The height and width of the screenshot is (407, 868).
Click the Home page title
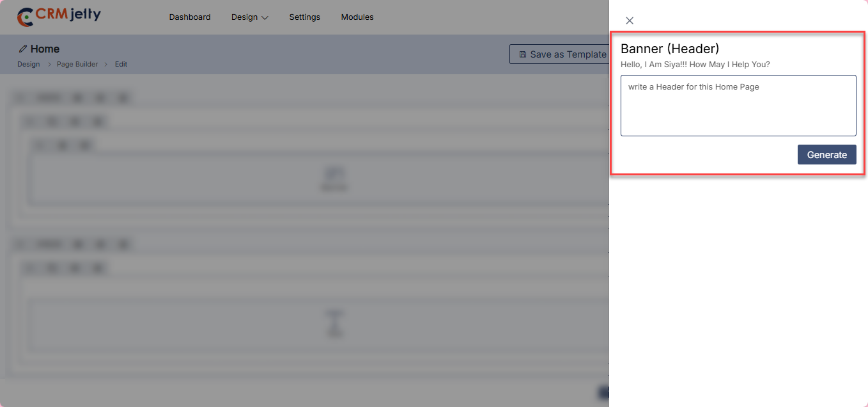pyautogui.click(x=45, y=49)
